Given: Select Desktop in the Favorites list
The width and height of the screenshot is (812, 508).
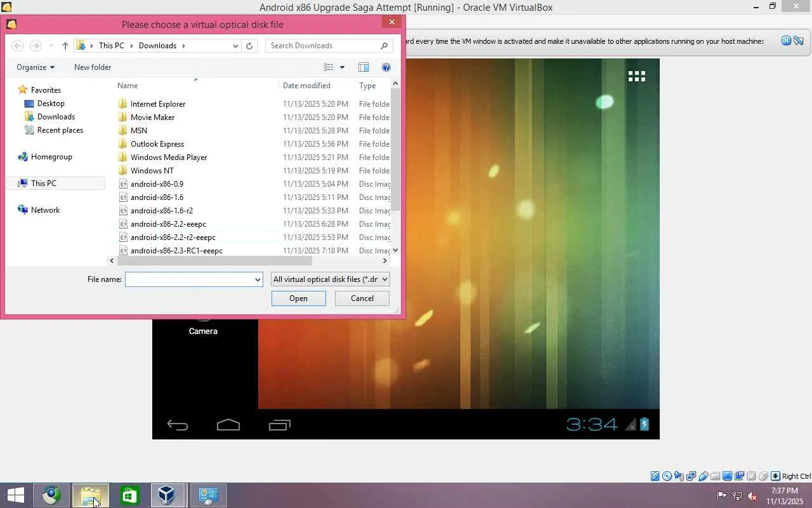Looking at the screenshot, I should click(x=51, y=104).
